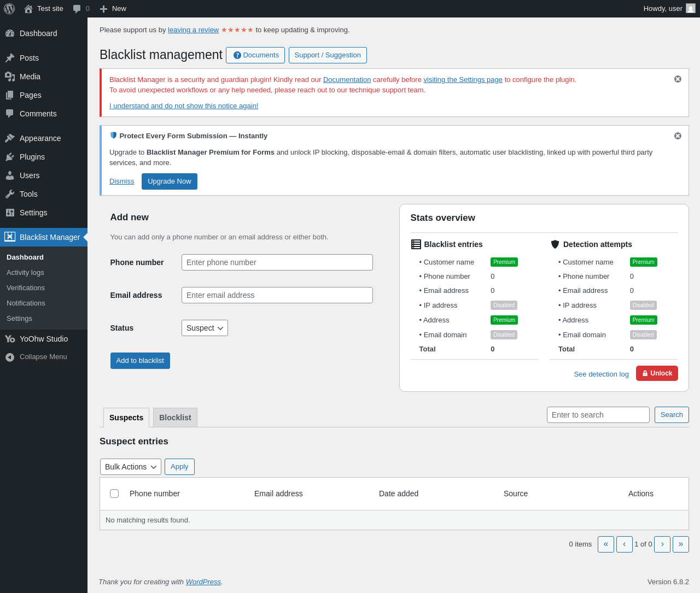
Task: Focus the Phone number input field
Action: (277, 262)
